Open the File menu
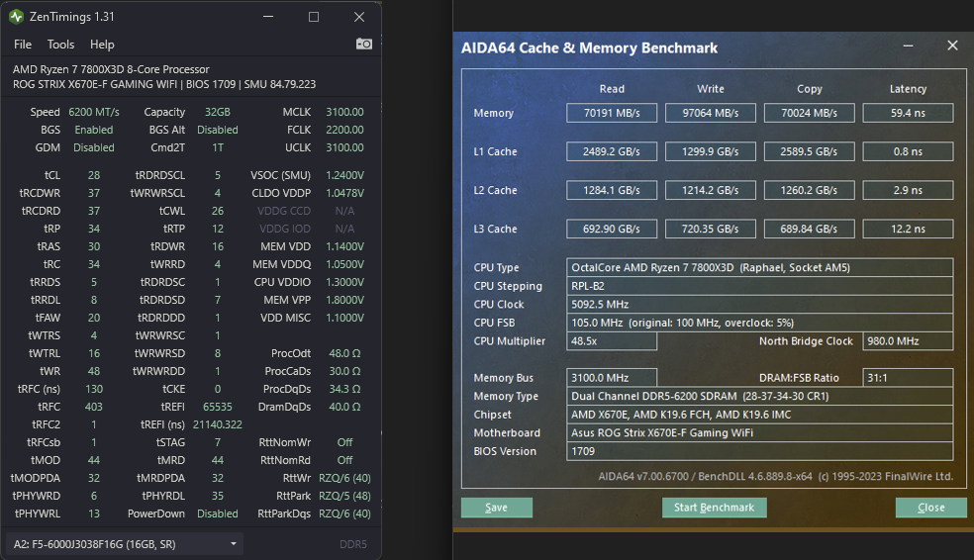Image resolution: width=974 pixels, height=560 pixels. coord(23,45)
